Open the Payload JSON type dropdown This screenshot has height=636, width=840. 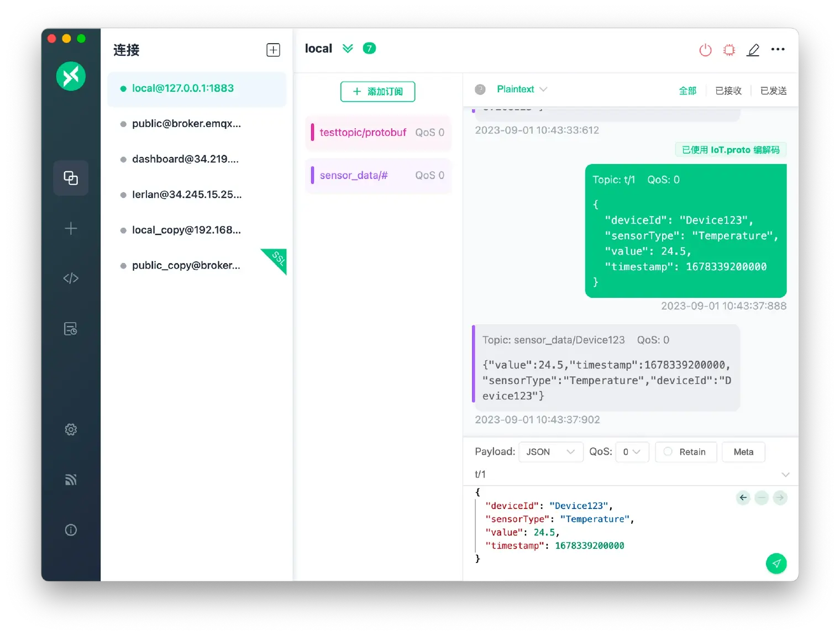(x=550, y=452)
